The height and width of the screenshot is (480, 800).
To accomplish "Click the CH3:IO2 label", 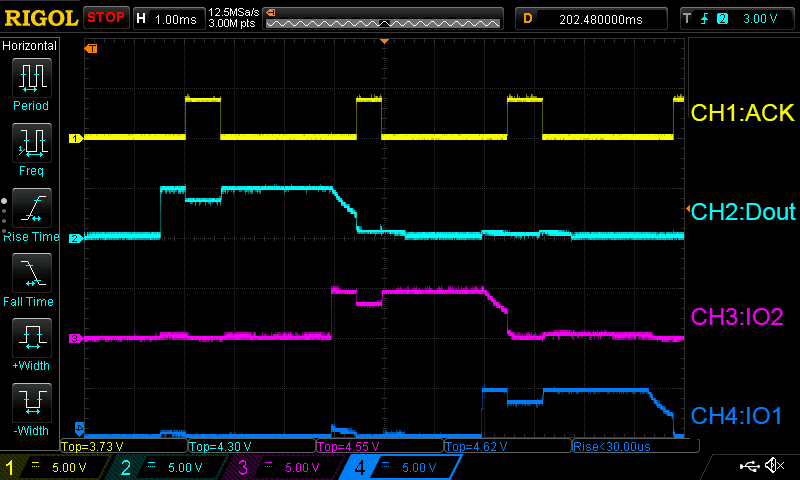I will click(736, 317).
